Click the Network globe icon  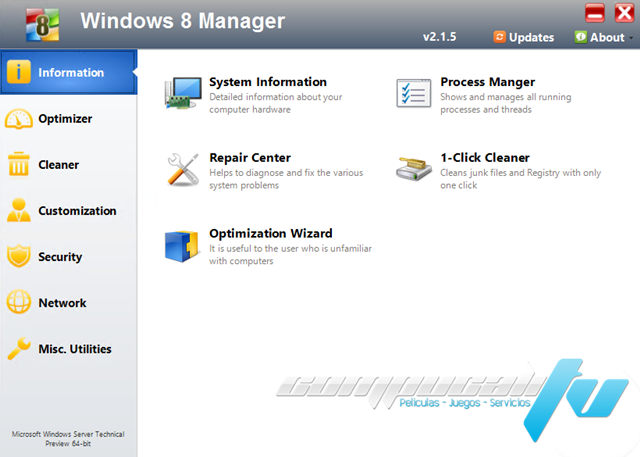tap(18, 302)
